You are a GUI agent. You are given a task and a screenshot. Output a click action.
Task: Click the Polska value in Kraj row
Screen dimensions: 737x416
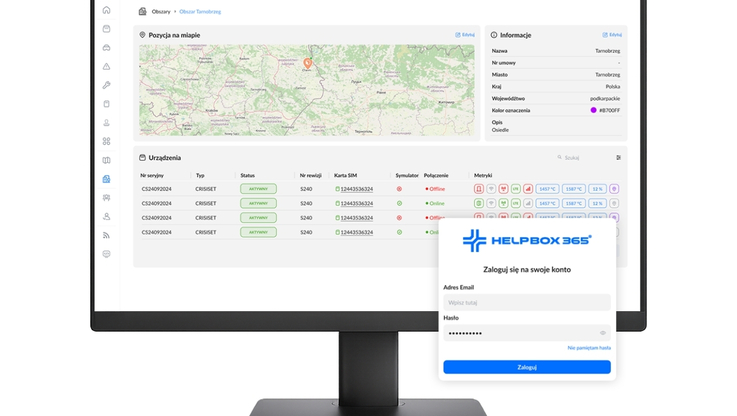pyautogui.click(x=612, y=86)
